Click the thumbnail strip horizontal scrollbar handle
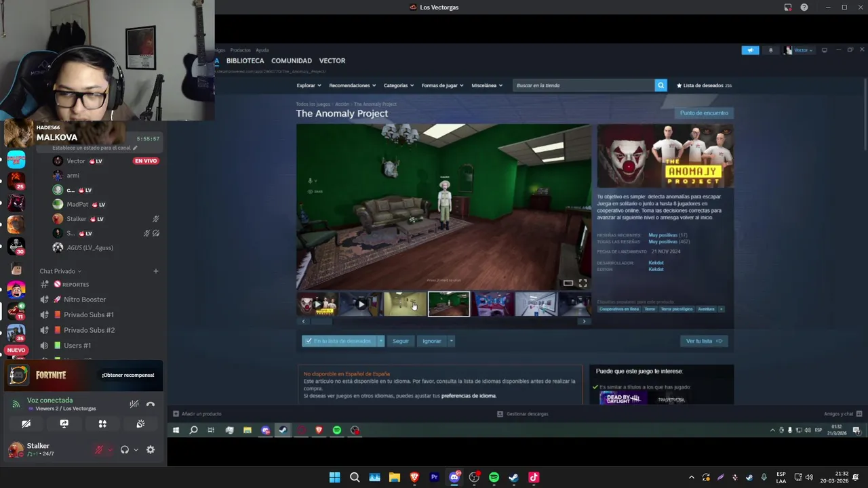This screenshot has width=868, height=488. (x=323, y=321)
